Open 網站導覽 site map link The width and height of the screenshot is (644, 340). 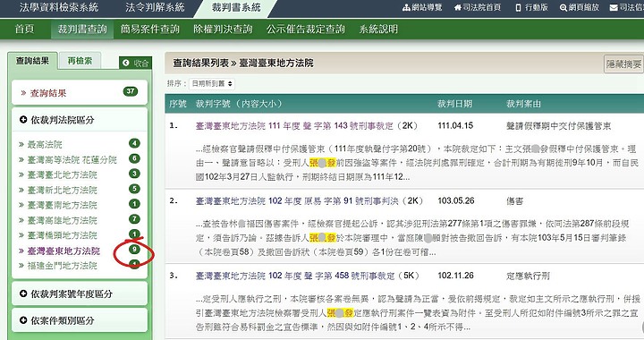click(x=422, y=7)
